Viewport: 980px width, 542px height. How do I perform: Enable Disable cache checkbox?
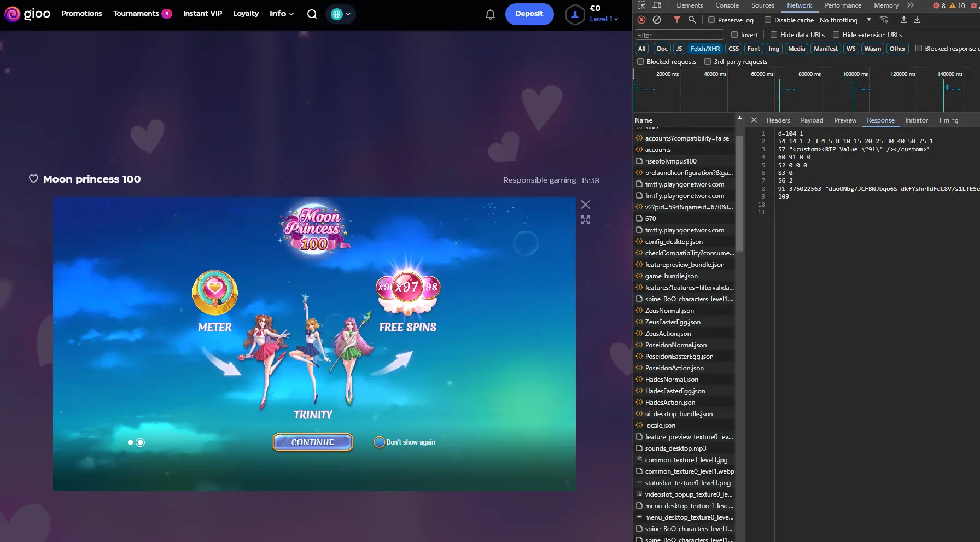tap(768, 20)
